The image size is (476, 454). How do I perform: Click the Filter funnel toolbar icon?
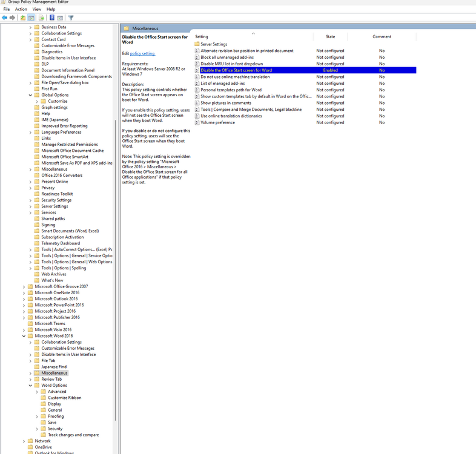(x=71, y=18)
